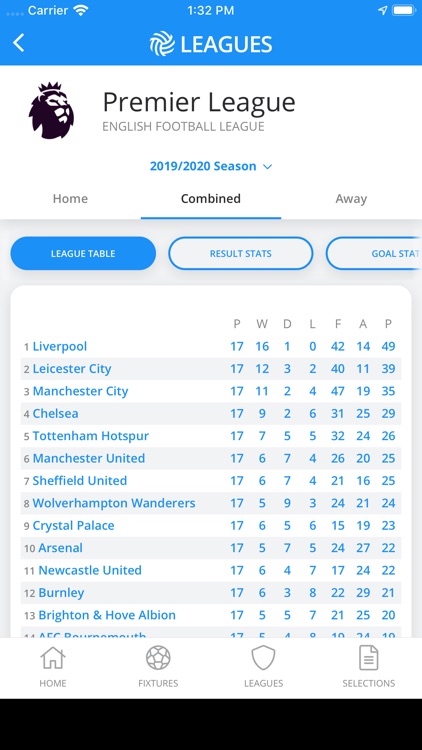Screen dimensions: 422x750
Task: Open the Selections document icon
Action: tap(369, 658)
